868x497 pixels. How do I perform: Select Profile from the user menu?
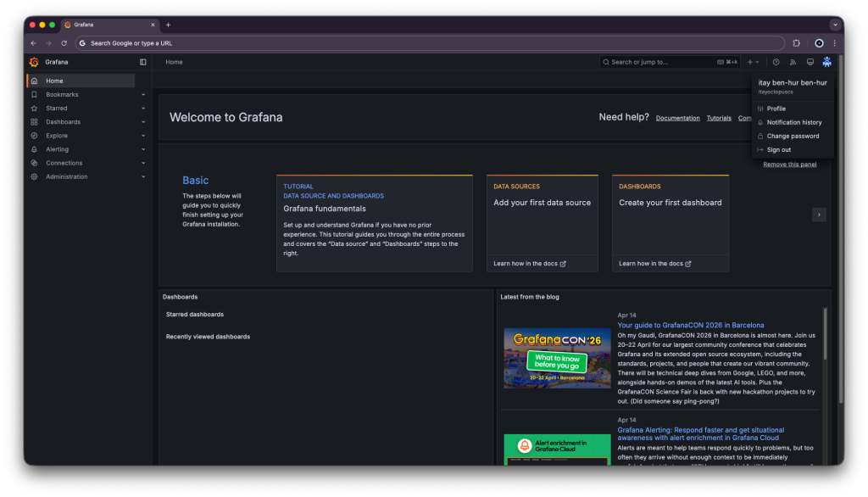[x=776, y=109]
